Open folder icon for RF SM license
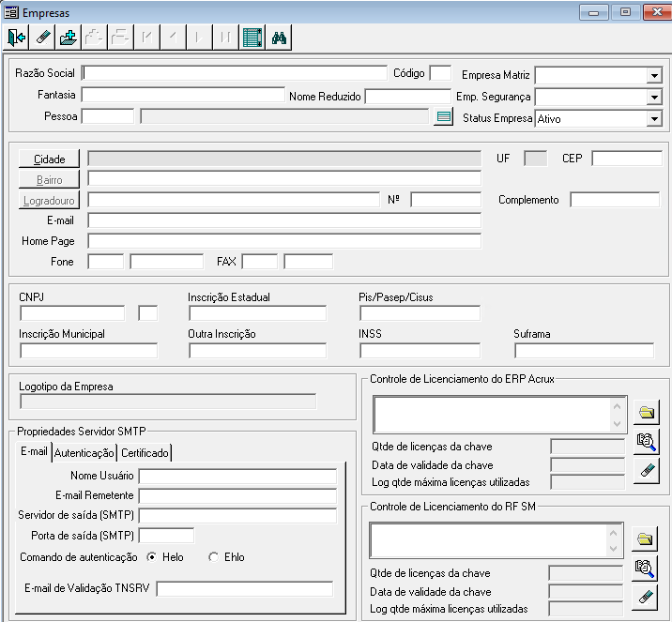672x622 pixels. point(645,539)
